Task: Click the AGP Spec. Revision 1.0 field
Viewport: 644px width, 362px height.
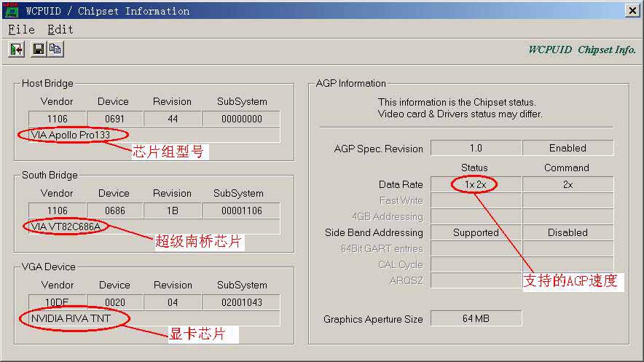Action: tap(475, 148)
